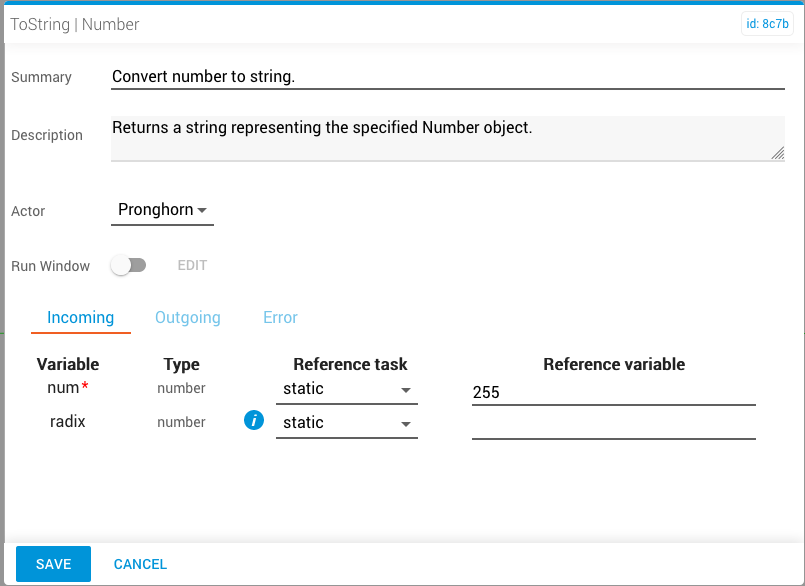This screenshot has width=805, height=586.
Task: Switch to the Outgoing tab
Action: 188,317
